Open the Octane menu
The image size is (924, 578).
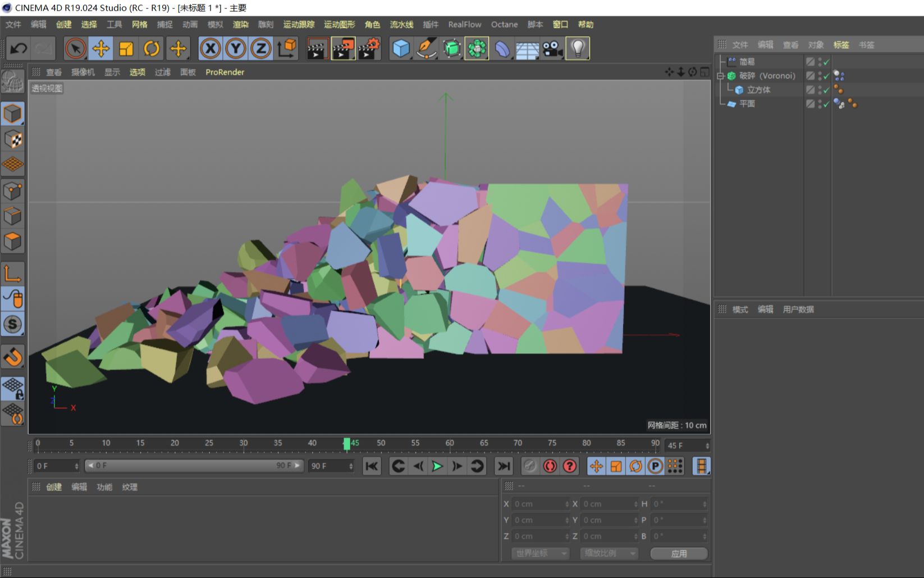coord(504,25)
